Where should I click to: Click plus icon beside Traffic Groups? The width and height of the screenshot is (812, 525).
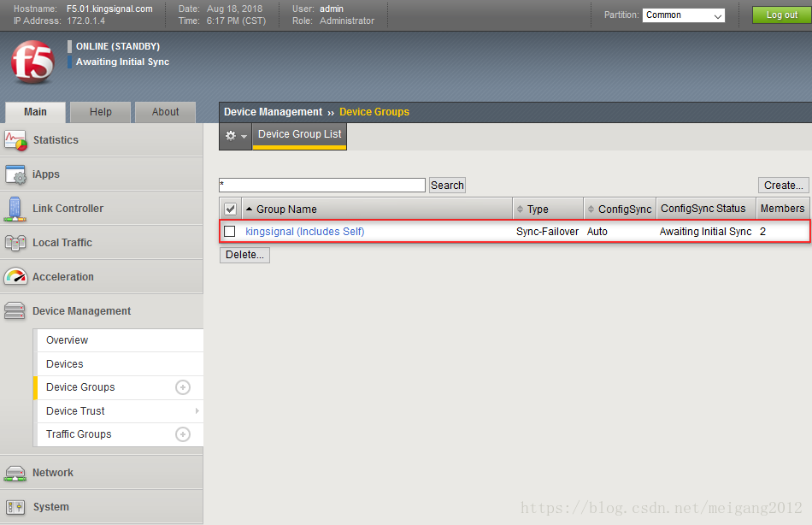[x=183, y=434]
